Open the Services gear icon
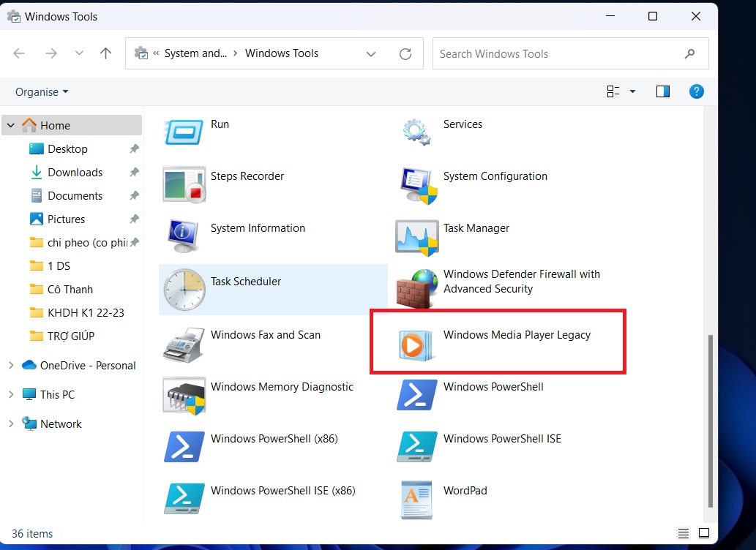The image size is (756, 550). pos(416,132)
